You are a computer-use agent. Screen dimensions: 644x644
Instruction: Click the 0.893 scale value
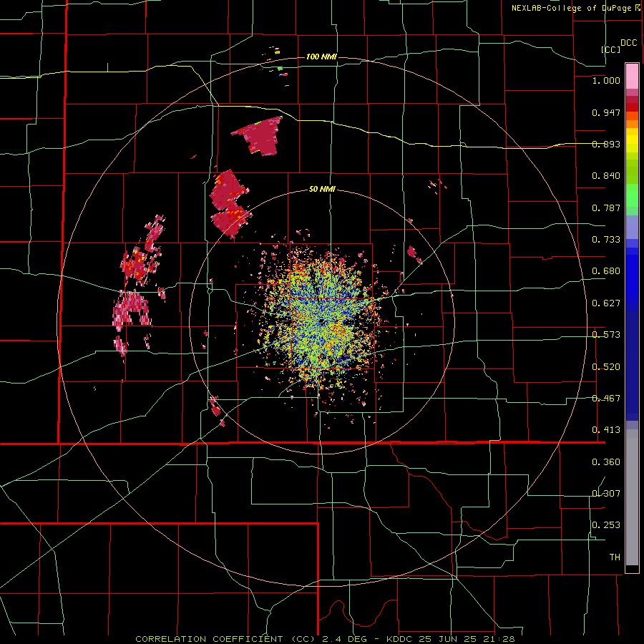point(606,144)
